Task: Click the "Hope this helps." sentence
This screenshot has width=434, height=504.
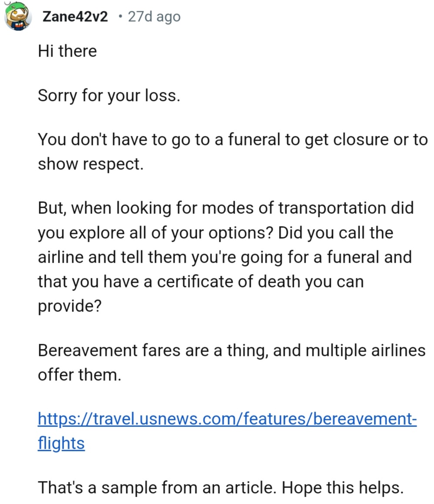Action: pyautogui.click(x=343, y=487)
